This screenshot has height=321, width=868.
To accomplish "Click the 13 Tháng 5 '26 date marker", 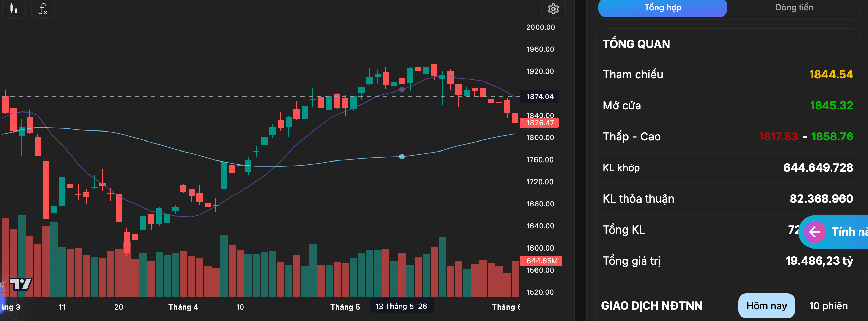I will (402, 306).
